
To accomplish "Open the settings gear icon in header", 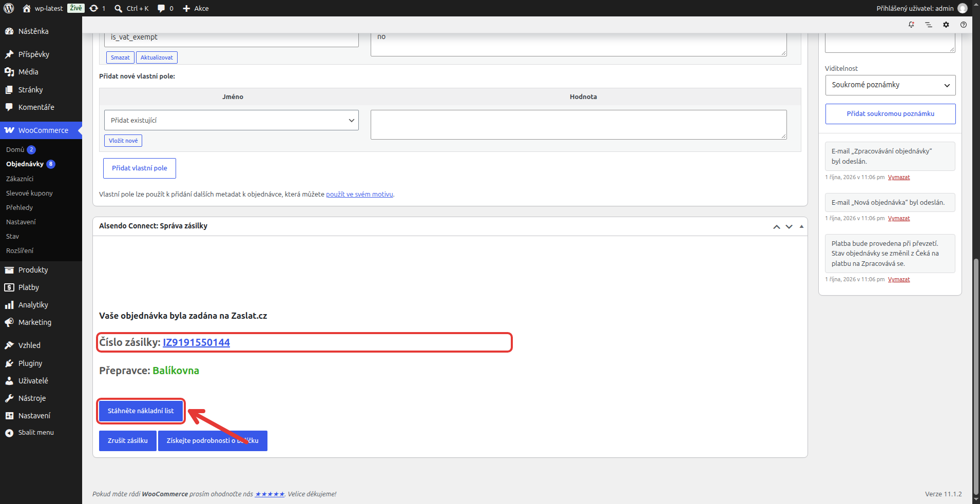I will 946,25.
